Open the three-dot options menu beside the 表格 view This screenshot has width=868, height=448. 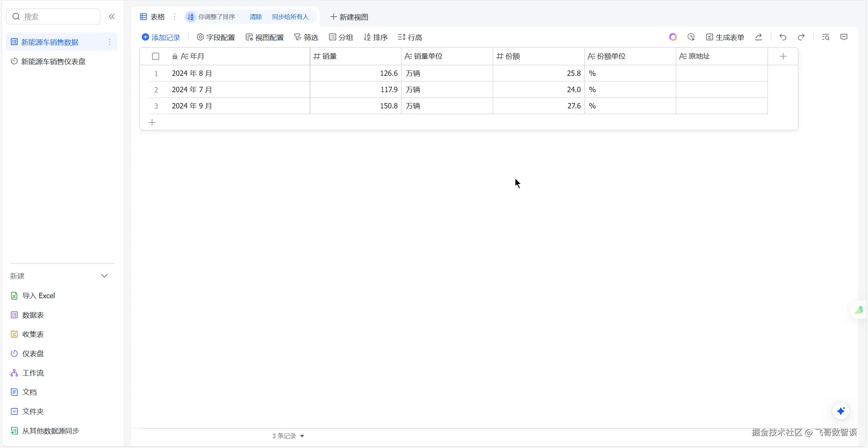(x=175, y=17)
